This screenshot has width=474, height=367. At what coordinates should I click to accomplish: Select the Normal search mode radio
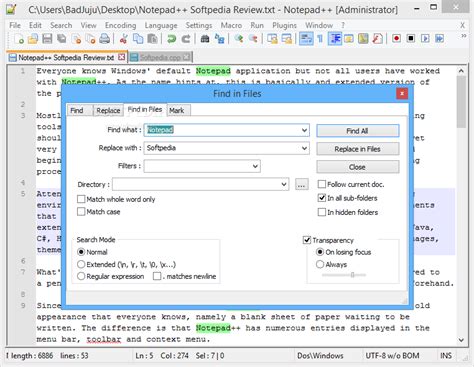pos(81,252)
